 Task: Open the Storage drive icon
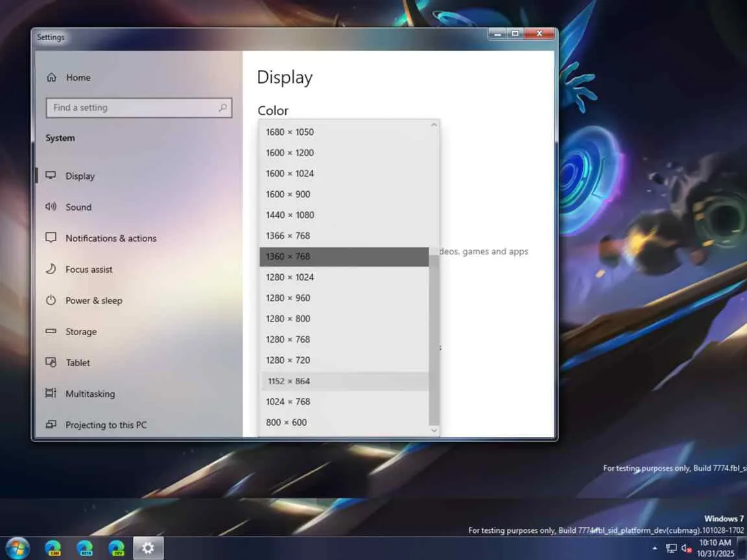pyautogui.click(x=51, y=331)
